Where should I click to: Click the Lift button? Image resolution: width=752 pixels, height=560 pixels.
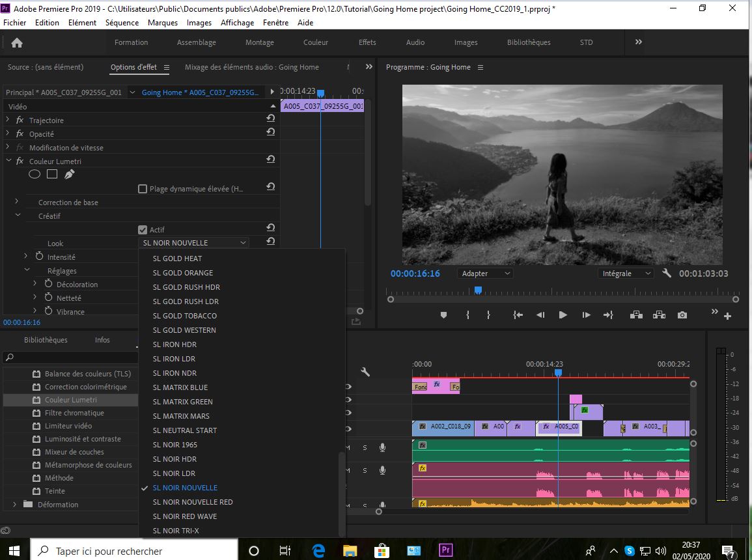pyautogui.click(x=636, y=315)
